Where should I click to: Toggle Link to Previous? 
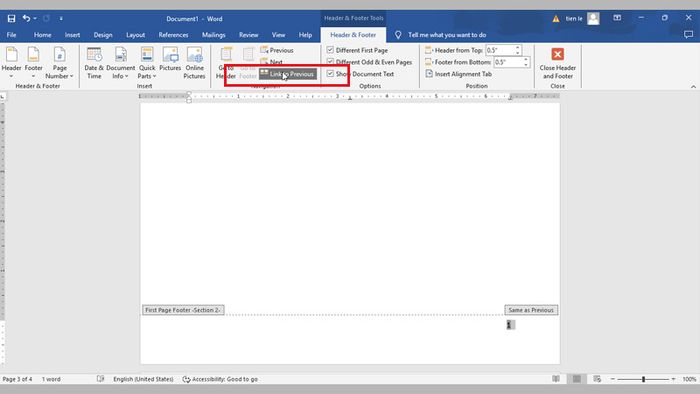click(x=288, y=74)
